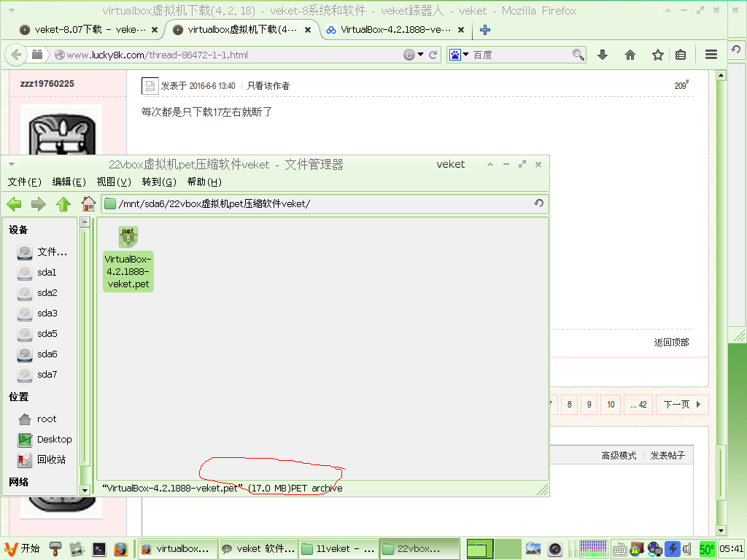Go to Firefox home page icon
This screenshot has width=747, height=560.
630,55
